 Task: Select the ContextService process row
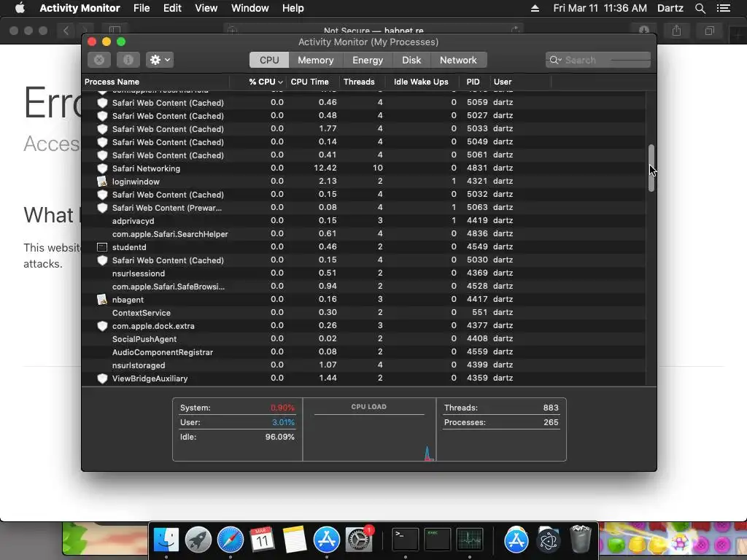click(x=364, y=312)
